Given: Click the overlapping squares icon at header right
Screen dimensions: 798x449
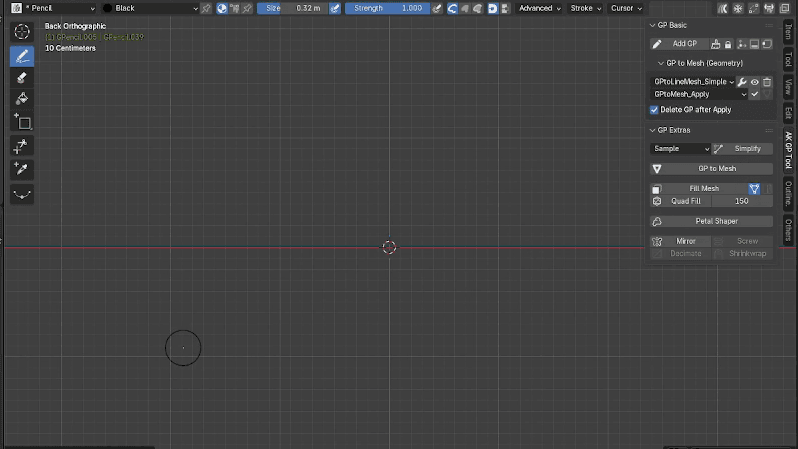Looking at the screenshot, I should (x=785, y=8).
